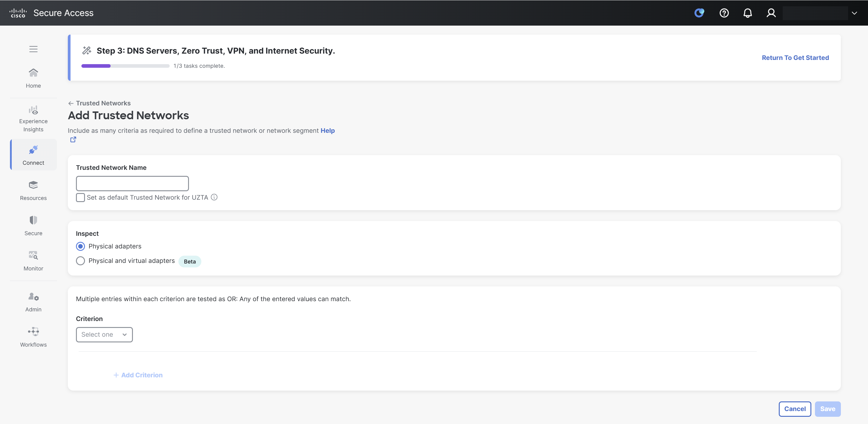868x424 pixels.
Task: Click info icon next to UZTA
Action: tap(214, 197)
